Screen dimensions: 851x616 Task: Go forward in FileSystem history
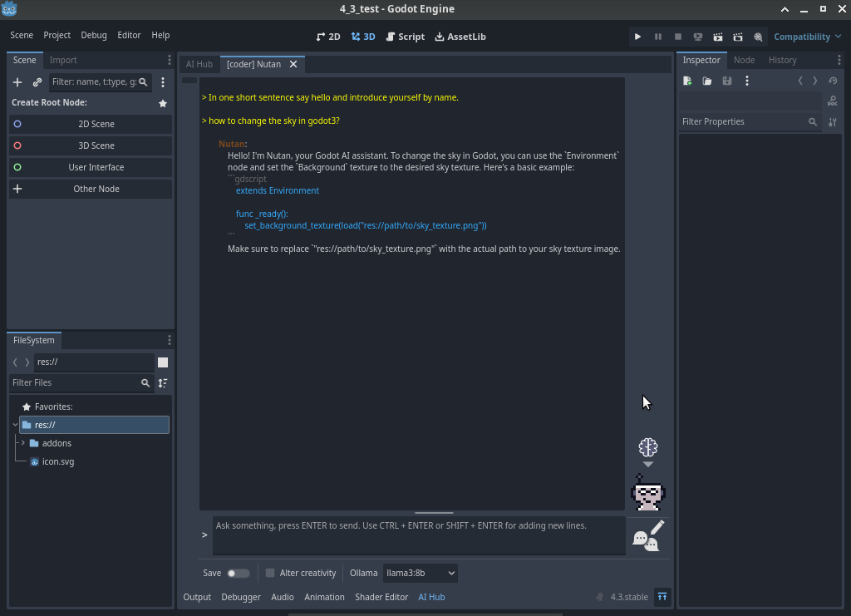click(x=27, y=362)
